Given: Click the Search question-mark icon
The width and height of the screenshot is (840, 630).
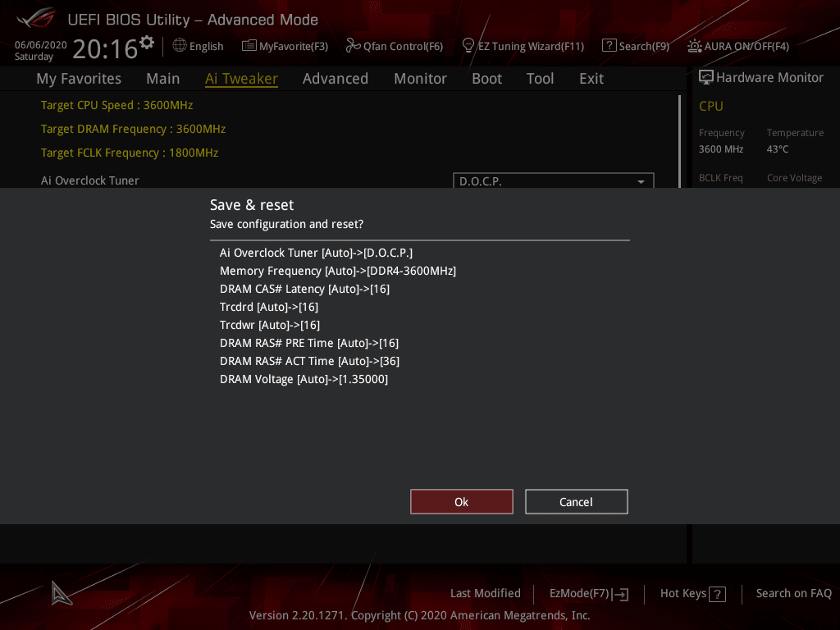Looking at the screenshot, I should (609, 46).
